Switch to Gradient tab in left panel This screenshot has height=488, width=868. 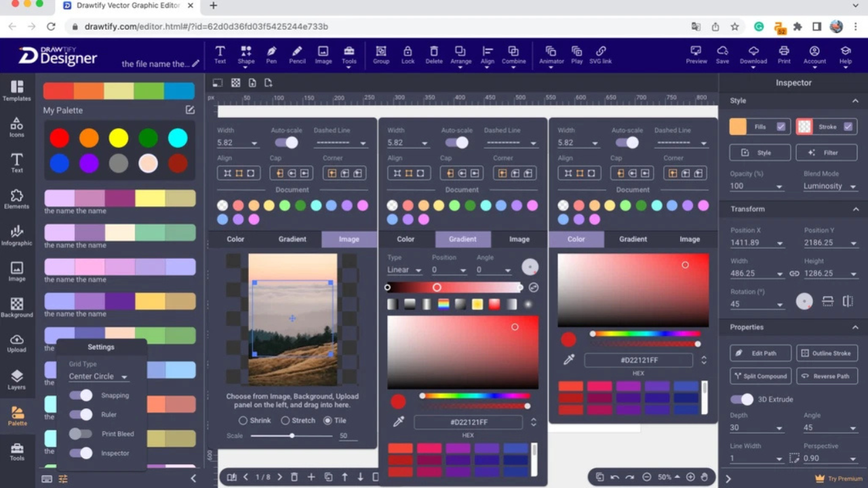pyautogui.click(x=292, y=239)
